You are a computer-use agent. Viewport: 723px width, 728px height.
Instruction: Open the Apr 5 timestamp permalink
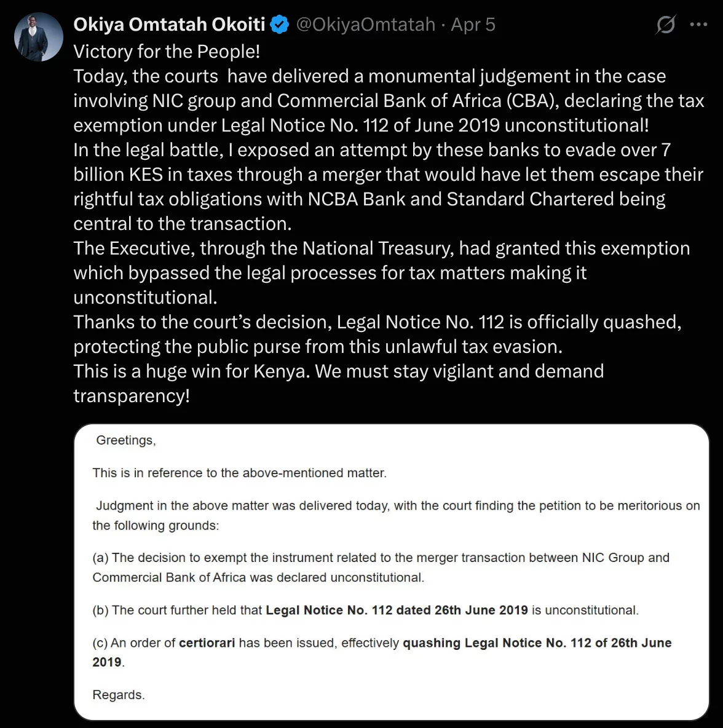(473, 25)
